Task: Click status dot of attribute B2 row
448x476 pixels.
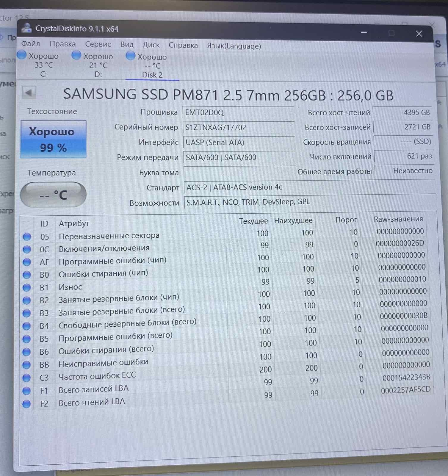Action: click(x=27, y=300)
